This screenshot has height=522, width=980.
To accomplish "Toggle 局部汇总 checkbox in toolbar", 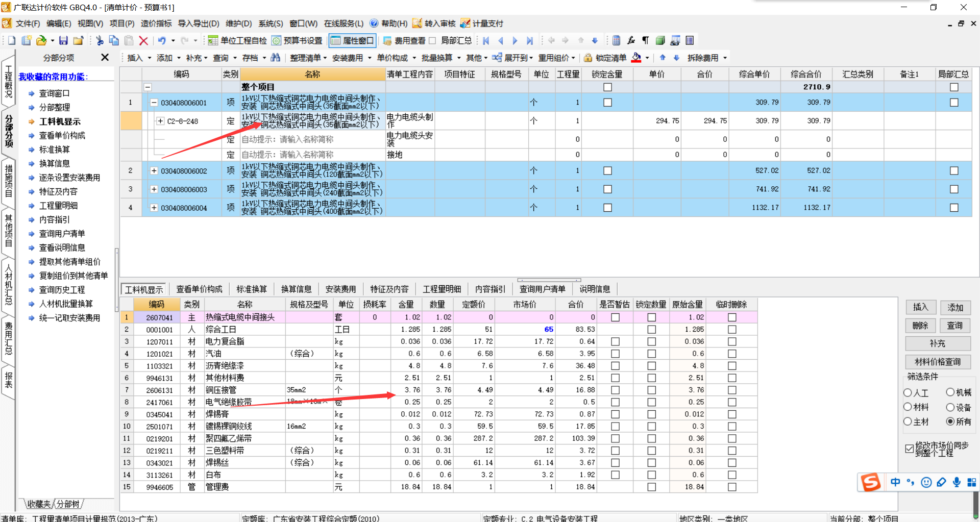I will (432, 41).
